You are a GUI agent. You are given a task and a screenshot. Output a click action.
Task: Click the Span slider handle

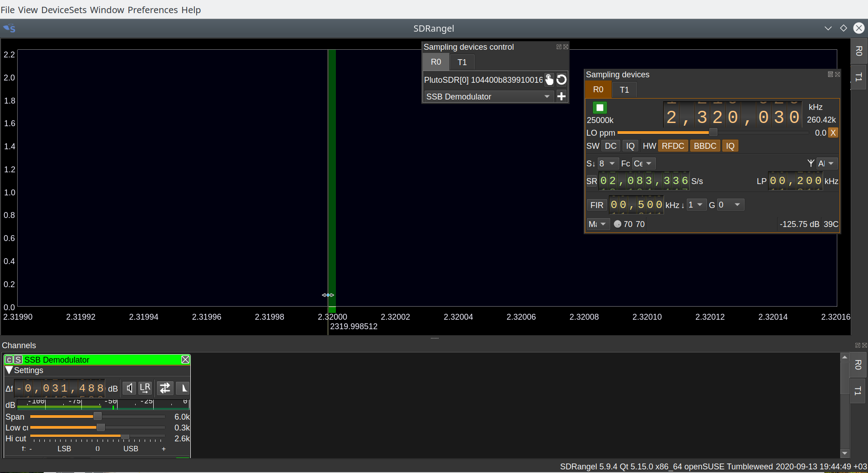(97, 416)
